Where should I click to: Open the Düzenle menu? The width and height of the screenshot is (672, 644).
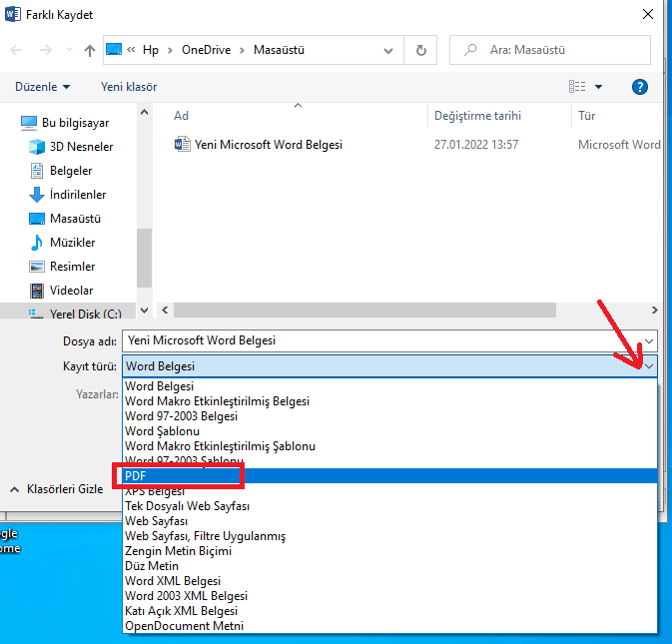coord(42,87)
